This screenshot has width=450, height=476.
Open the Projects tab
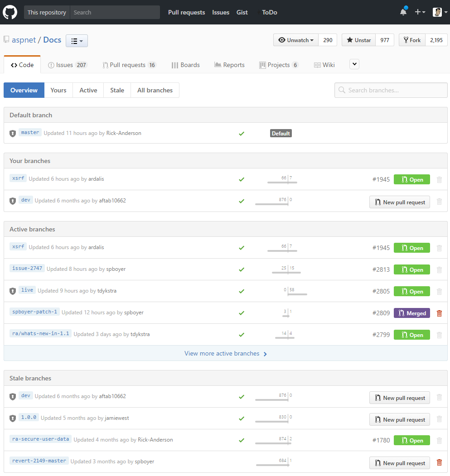coord(279,65)
